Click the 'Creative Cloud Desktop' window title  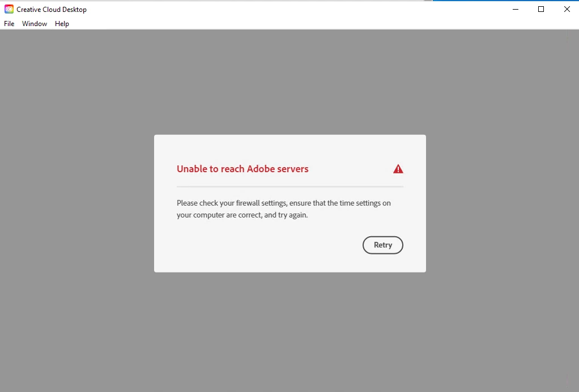(x=52, y=10)
